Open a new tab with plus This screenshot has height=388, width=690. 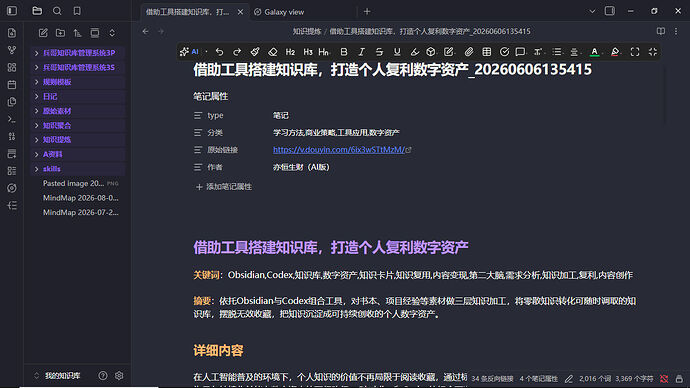[367, 12]
